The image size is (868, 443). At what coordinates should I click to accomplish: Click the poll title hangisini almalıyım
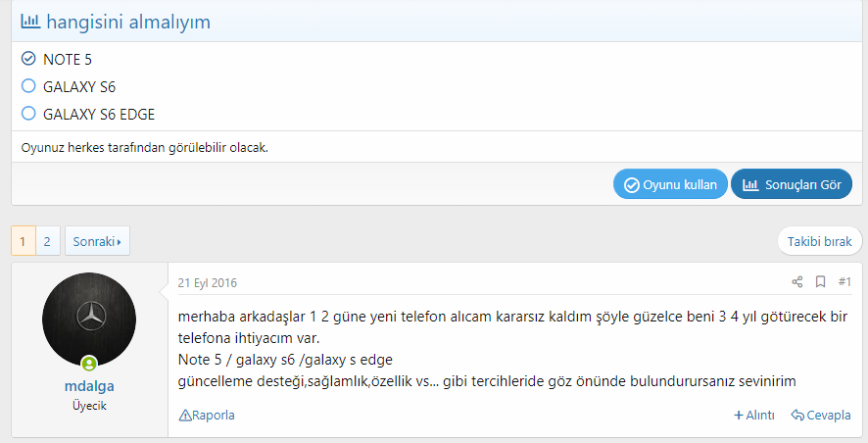click(128, 23)
